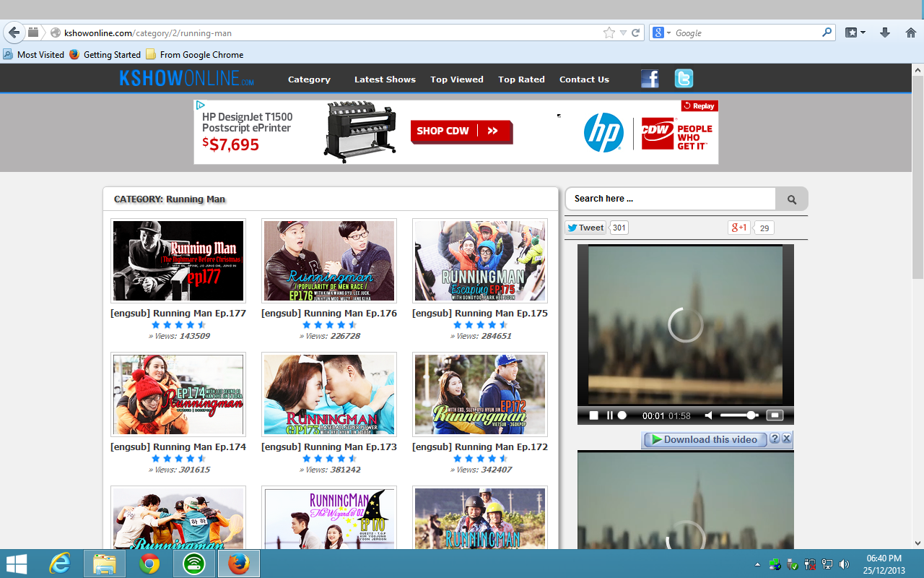Click the Getting Started bookmark
This screenshot has width=924, height=578.
105,54
